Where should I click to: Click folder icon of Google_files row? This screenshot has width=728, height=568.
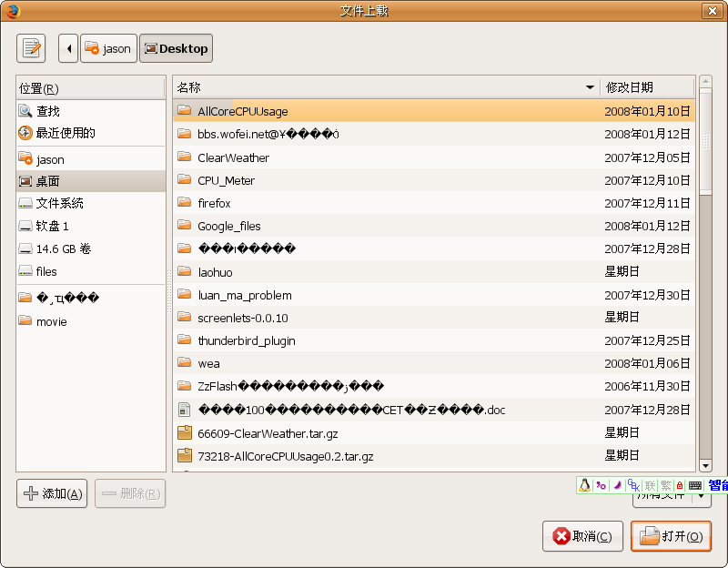pos(185,225)
